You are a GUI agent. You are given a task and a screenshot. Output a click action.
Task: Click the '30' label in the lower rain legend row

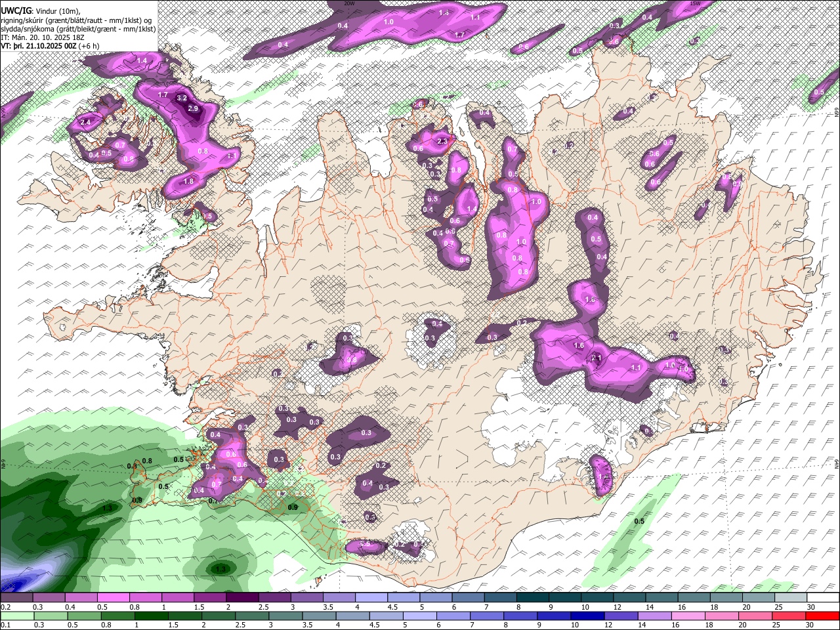click(810, 625)
